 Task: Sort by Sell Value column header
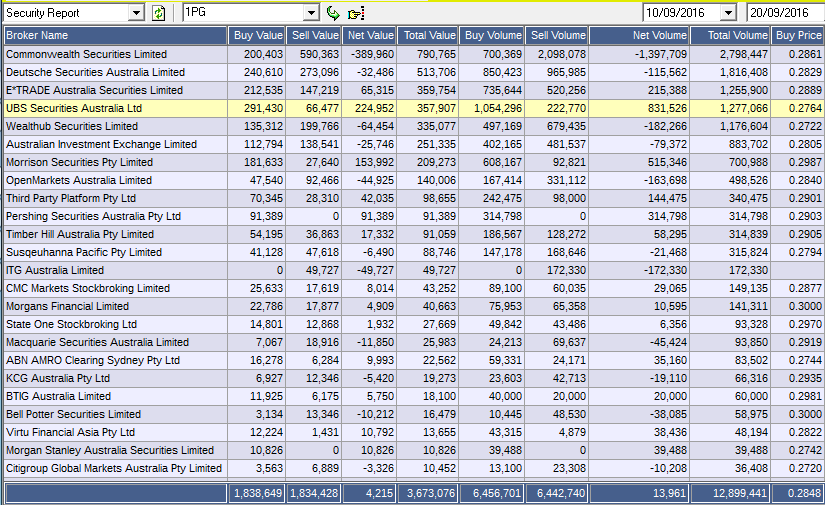[314, 35]
